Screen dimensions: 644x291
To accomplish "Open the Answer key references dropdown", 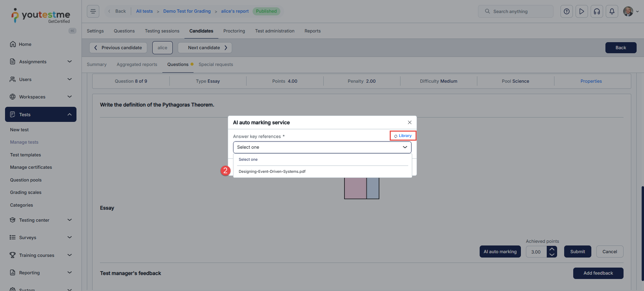I will pos(322,148).
